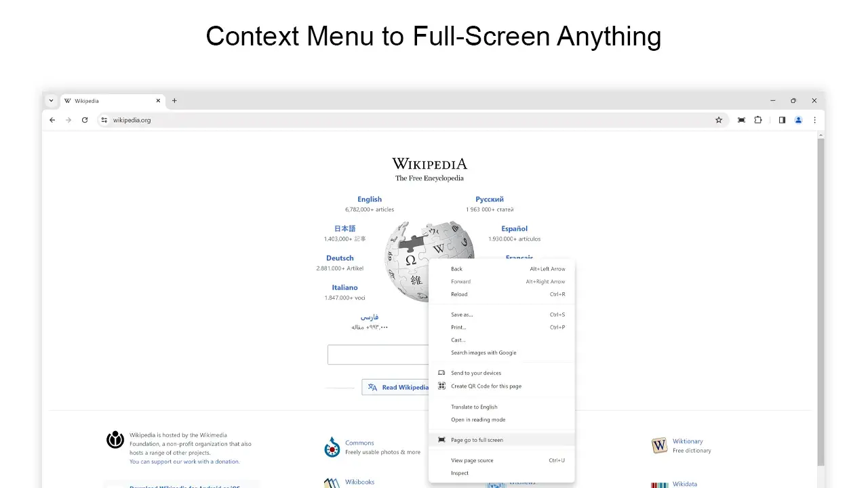Click the full-screen extension toolbar icon
The width and height of the screenshot is (868, 488).
tap(741, 120)
